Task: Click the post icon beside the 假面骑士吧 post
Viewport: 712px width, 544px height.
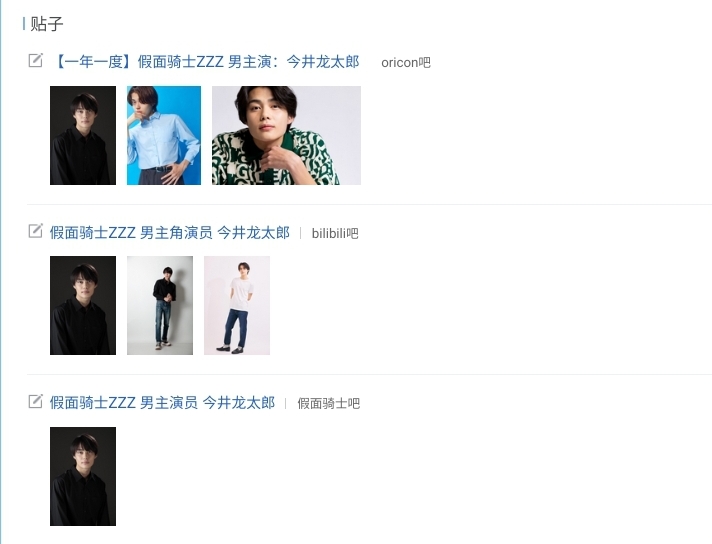Action: click(x=35, y=401)
